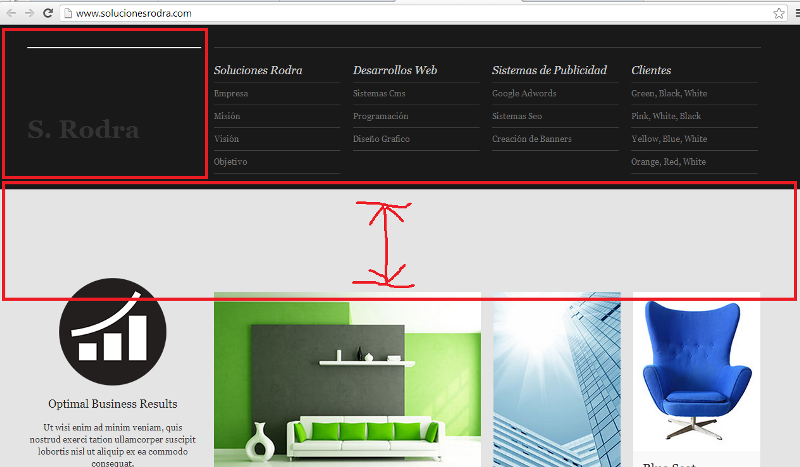Viewport: 800px width, 467px height.
Task: Choose the Yellow, Blue, White link
Action: coord(669,139)
